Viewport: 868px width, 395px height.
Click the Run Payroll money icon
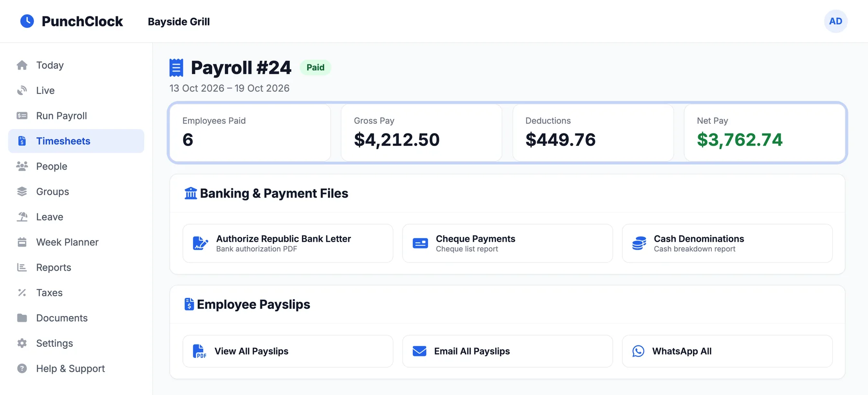22,116
